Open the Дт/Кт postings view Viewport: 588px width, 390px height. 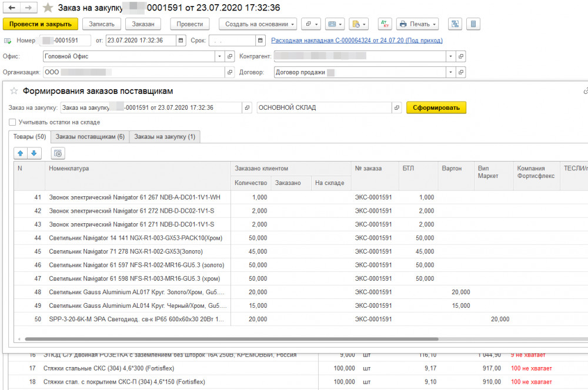pos(385,24)
